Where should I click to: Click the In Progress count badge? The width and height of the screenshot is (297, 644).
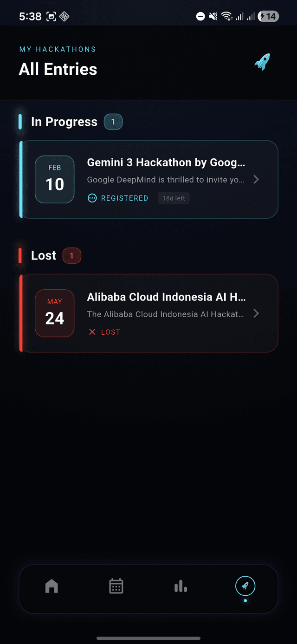click(113, 121)
